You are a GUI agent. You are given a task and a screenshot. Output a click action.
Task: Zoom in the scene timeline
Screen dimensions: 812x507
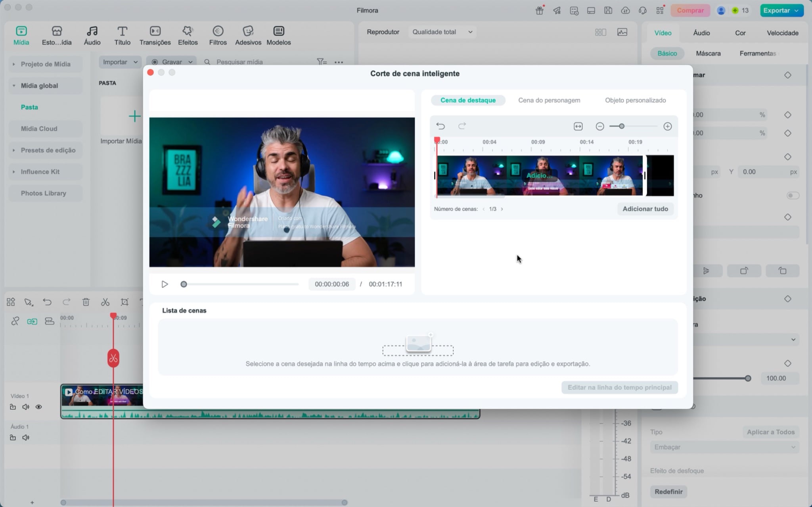(668, 126)
